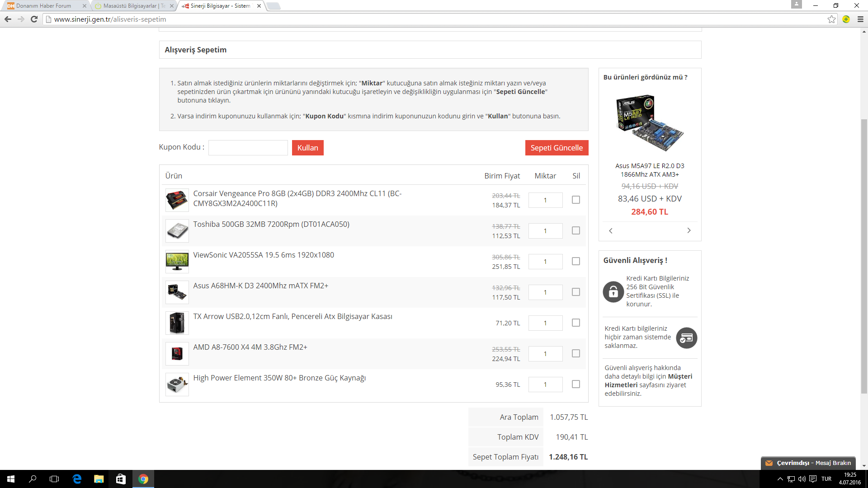Show next suggested product with right chevron
The image size is (868, 488).
pos(689,230)
